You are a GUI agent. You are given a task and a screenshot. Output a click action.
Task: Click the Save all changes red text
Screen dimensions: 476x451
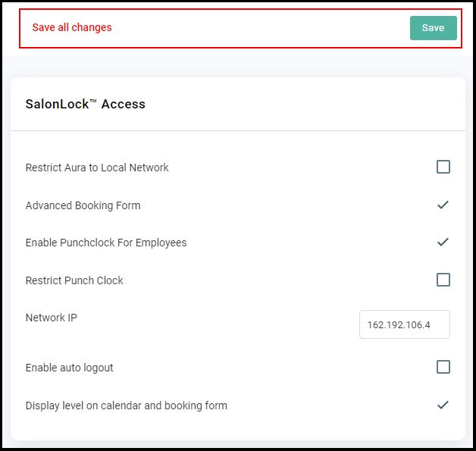(72, 27)
